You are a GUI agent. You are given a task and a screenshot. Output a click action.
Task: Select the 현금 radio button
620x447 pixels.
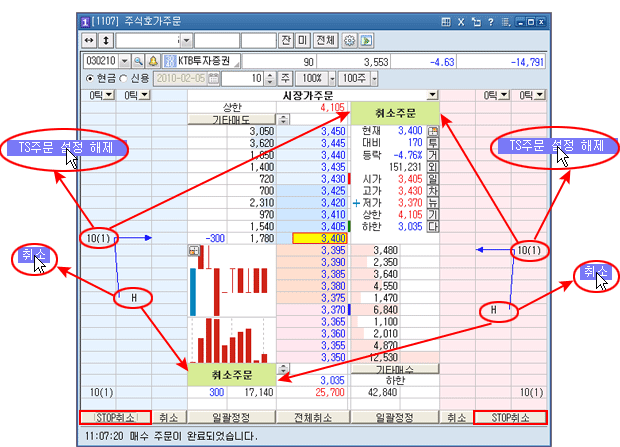click(89, 78)
